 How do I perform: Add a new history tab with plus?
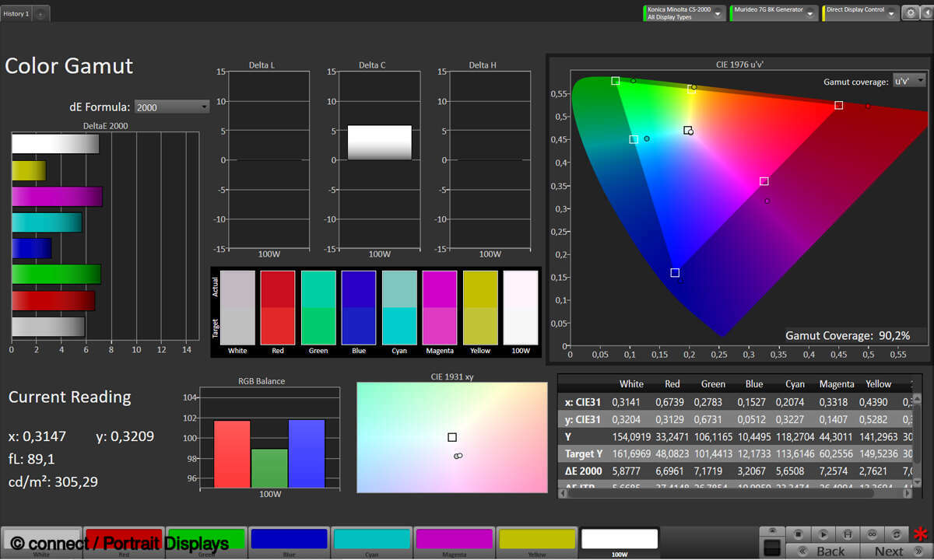40,14
